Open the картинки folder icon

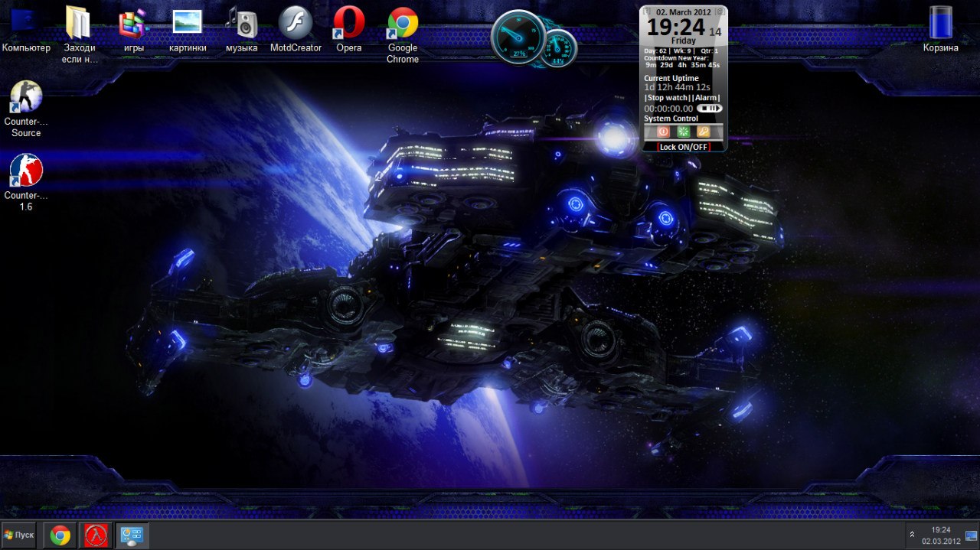pos(188,24)
